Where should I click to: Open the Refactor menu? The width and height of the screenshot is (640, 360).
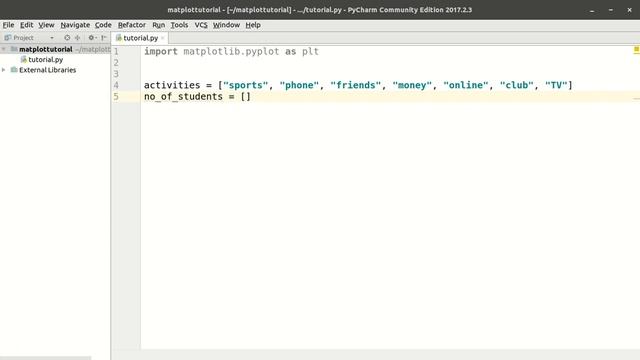pos(131,25)
